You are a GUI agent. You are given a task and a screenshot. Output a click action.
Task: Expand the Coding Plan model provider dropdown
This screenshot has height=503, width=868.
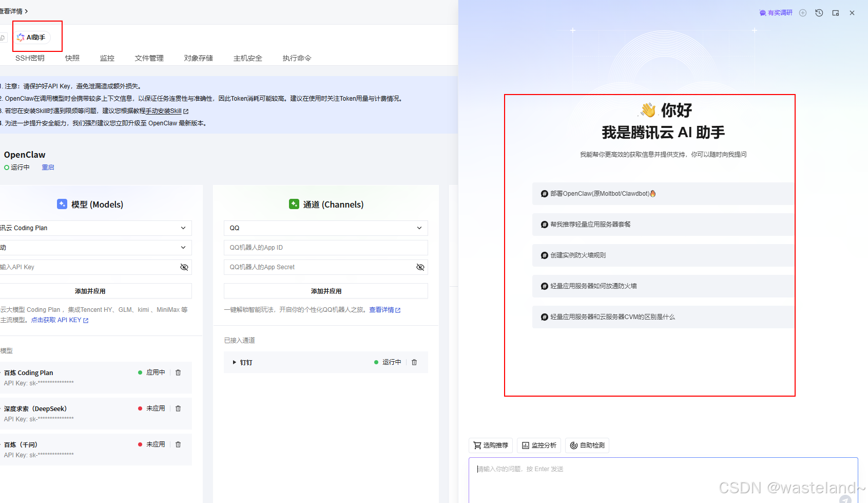pos(96,228)
